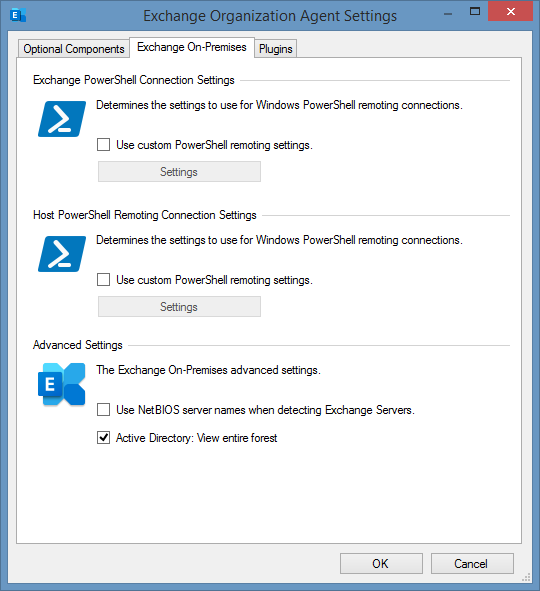This screenshot has width=540, height=591.
Task: Enable custom remoting settings for Exchange PowerShell
Action: click(104, 145)
